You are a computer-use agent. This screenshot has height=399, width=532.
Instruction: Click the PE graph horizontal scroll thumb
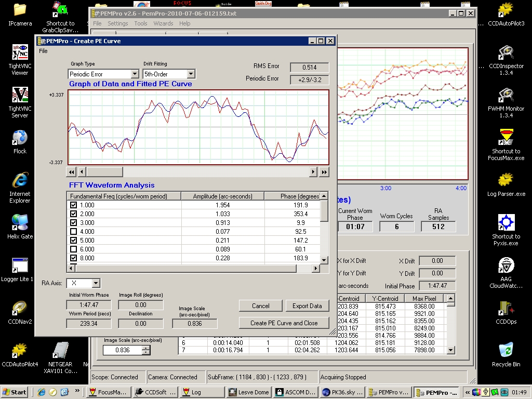(104, 172)
